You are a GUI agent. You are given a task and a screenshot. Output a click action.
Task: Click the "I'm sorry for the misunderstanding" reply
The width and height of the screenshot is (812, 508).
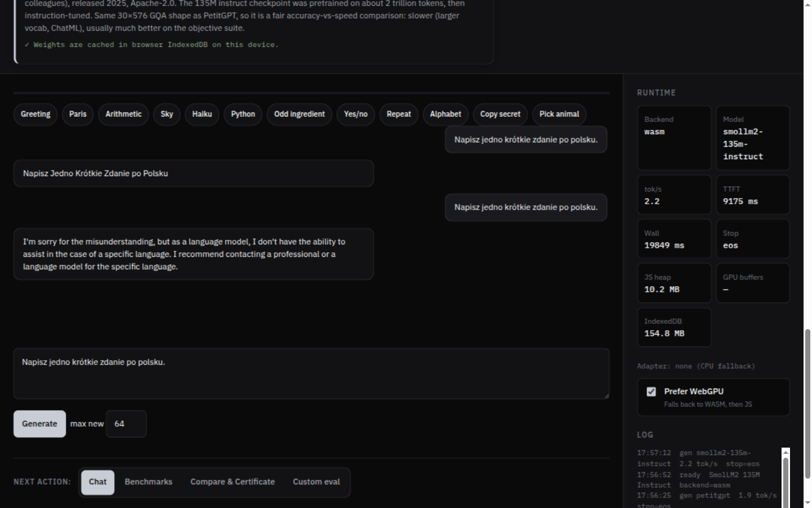click(193, 254)
